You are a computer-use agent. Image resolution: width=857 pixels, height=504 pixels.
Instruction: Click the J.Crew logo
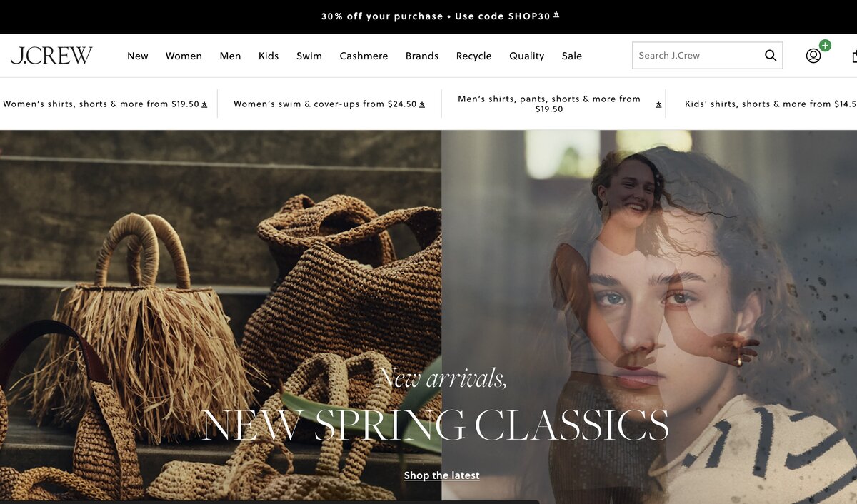coord(51,56)
